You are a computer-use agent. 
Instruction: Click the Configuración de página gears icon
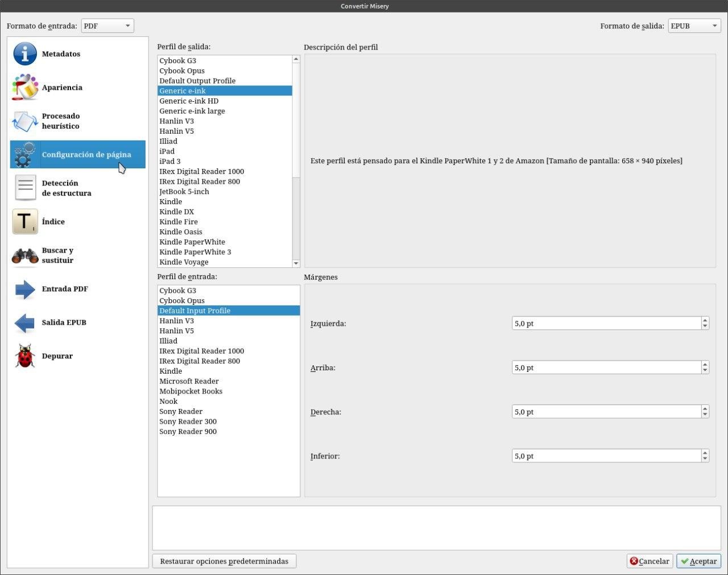25,155
